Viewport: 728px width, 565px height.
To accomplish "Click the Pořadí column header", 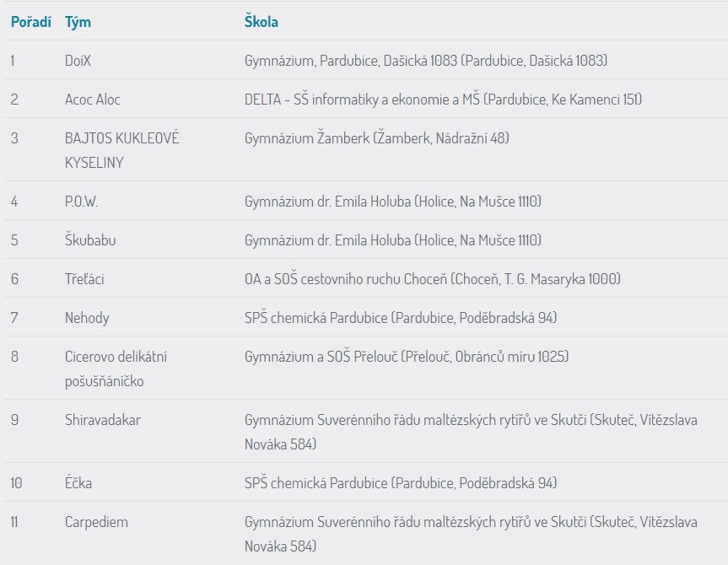I will click(30, 22).
